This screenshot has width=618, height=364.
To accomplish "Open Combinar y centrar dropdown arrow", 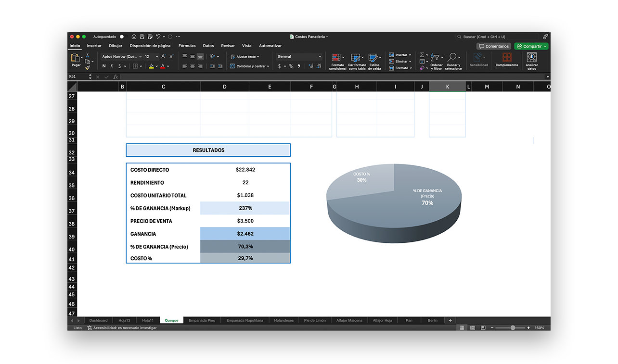I will pos(269,66).
